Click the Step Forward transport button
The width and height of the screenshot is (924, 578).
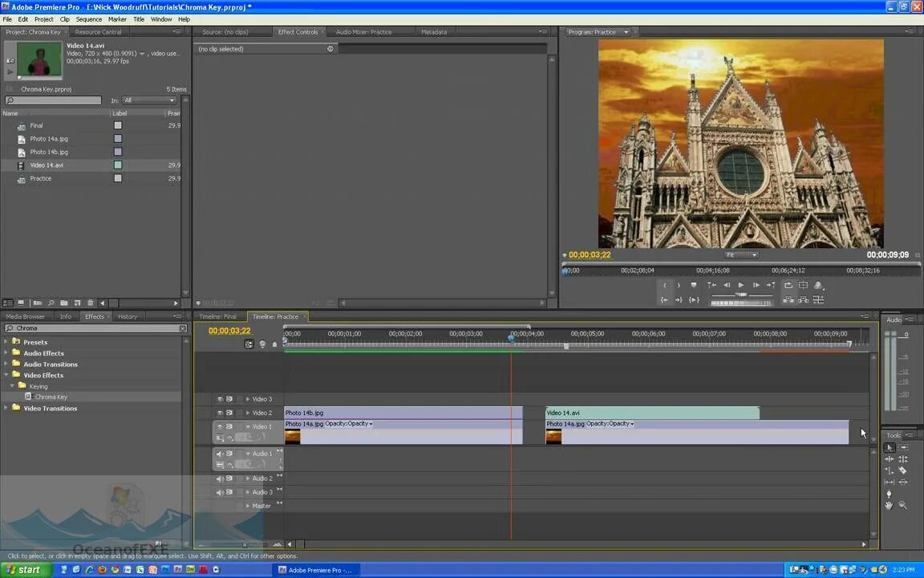click(755, 284)
